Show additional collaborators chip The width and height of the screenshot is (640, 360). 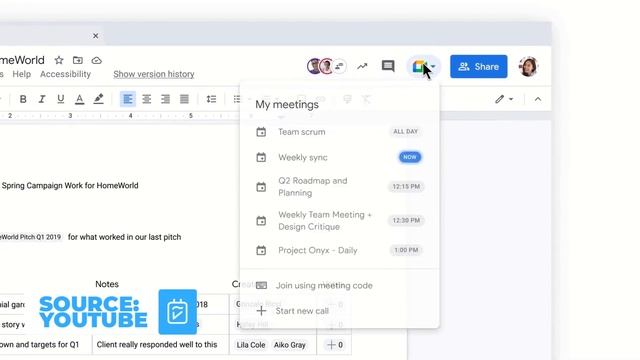(340, 66)
